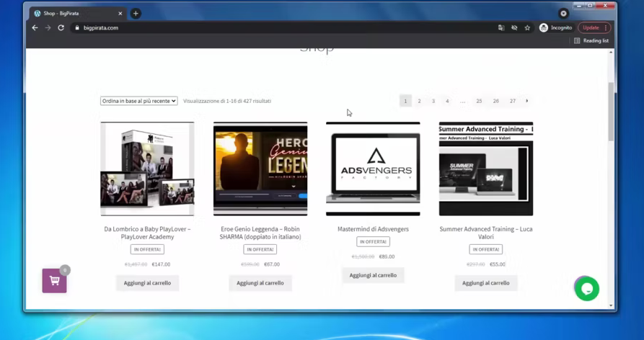
Task: Open Summer Advanced Training – Luca Valori title
Action: click(486, 233)
